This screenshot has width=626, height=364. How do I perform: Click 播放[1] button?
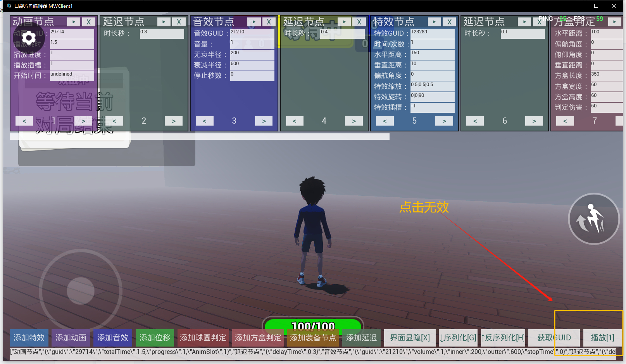click(603, 338)
